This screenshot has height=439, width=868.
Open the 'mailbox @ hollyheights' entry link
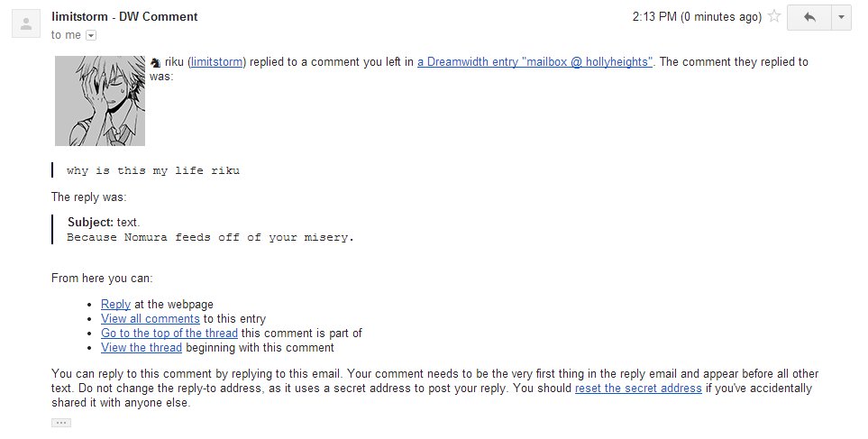pyautogui.click(x=535, y=62)
